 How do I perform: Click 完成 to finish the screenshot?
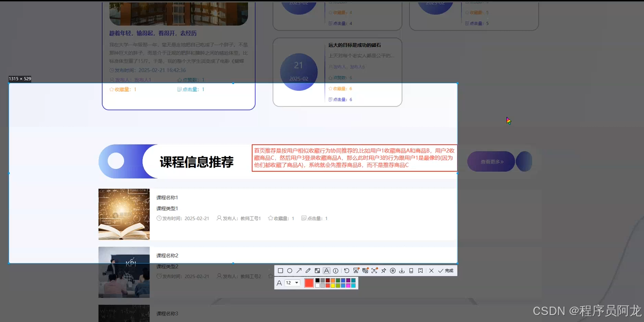[445, 270]
